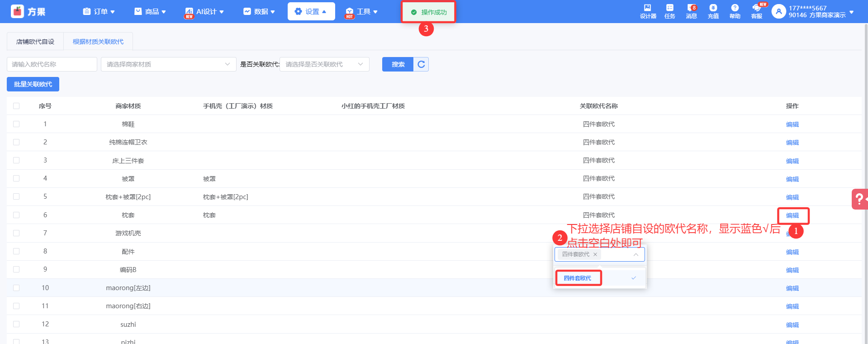
Task: Switch to the 店铺欧代自设 tab
Action: click(35, 42)
